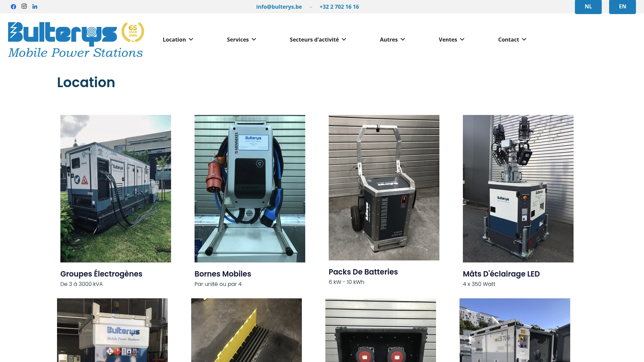The height and width of the screenshot is (362, 644).
Task: Click the Bornes Mobiles title link
Action: pyautogui.click(x=223, y=274)
